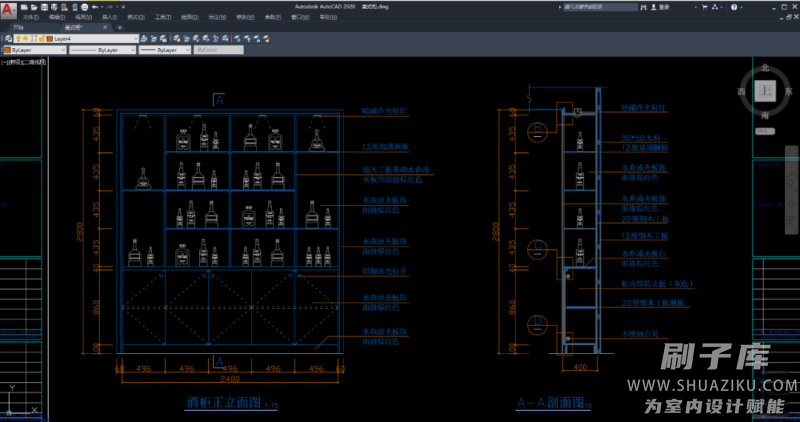Click the ViewCube top face
Image resolution: width=800 pixels, height=422 pixels.
click(x=765, y=91)
